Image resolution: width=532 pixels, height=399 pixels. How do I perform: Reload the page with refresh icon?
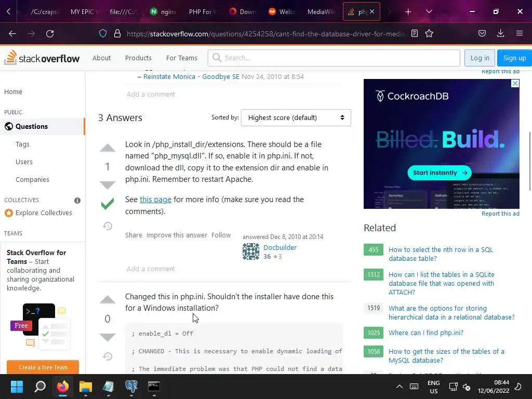pyautogui.click(x=50, y=34)
